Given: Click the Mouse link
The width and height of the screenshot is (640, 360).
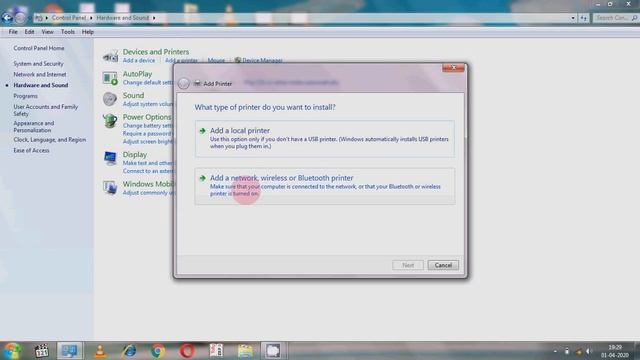Looking at the screenshot, I should 216,60.
